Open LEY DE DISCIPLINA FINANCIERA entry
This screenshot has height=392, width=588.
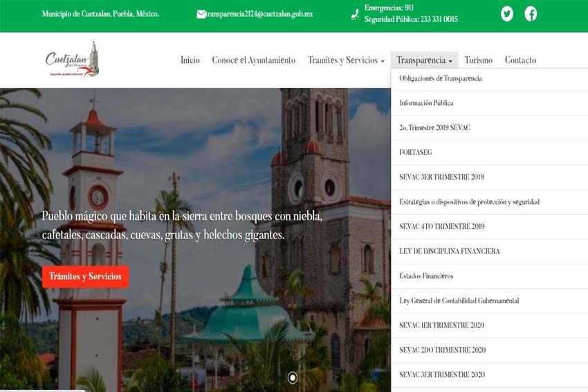click(449, 251)
